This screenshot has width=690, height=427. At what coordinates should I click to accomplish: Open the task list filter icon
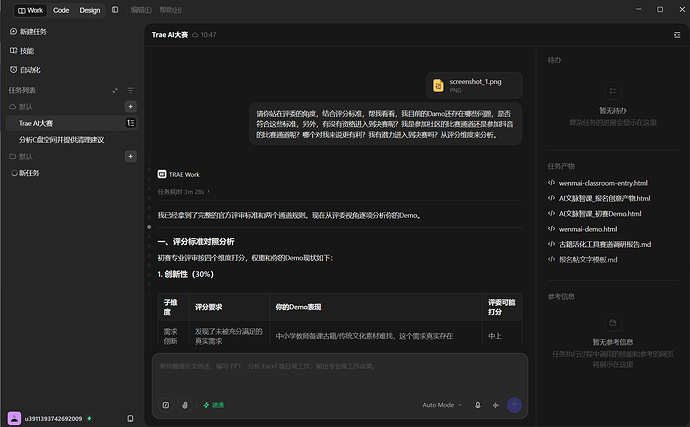(130, 90)
